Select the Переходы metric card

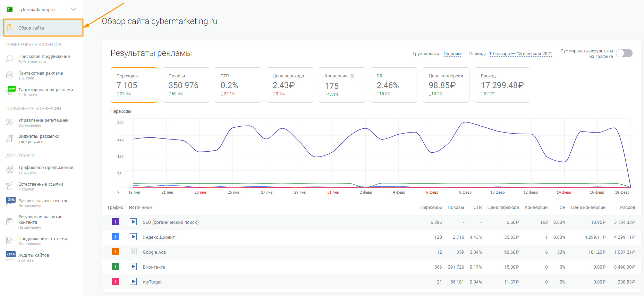point(134,85)
